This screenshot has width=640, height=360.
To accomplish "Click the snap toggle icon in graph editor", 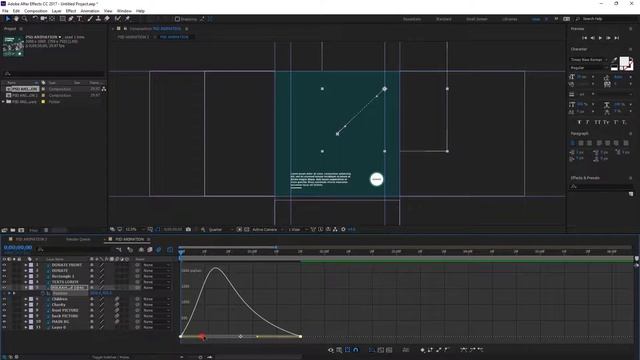I will 356,350.
